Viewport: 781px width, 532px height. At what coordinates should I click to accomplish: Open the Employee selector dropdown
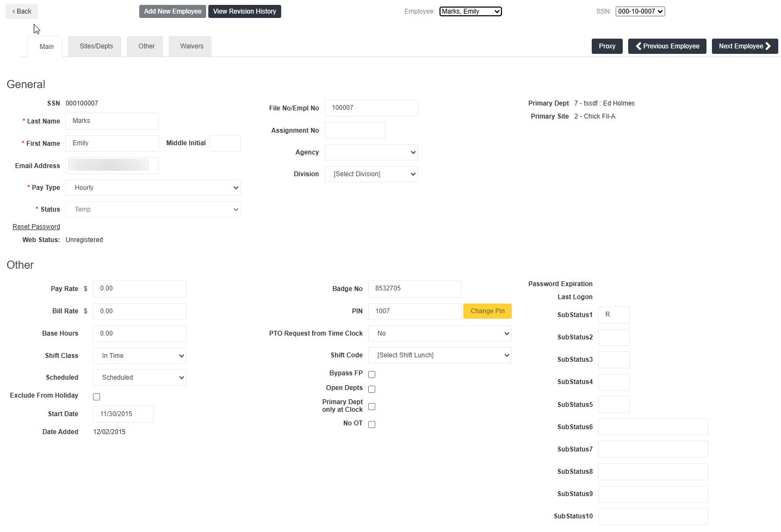coord(470,11)
